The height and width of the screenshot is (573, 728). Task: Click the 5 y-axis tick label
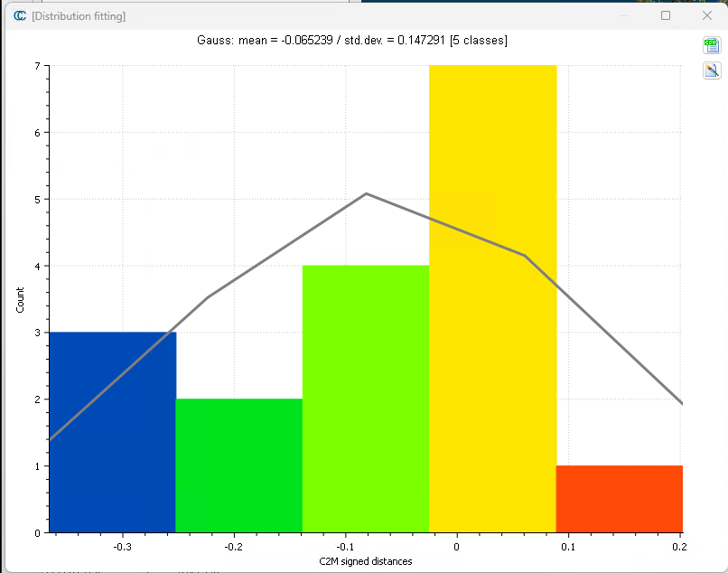[x=37, y=200]
